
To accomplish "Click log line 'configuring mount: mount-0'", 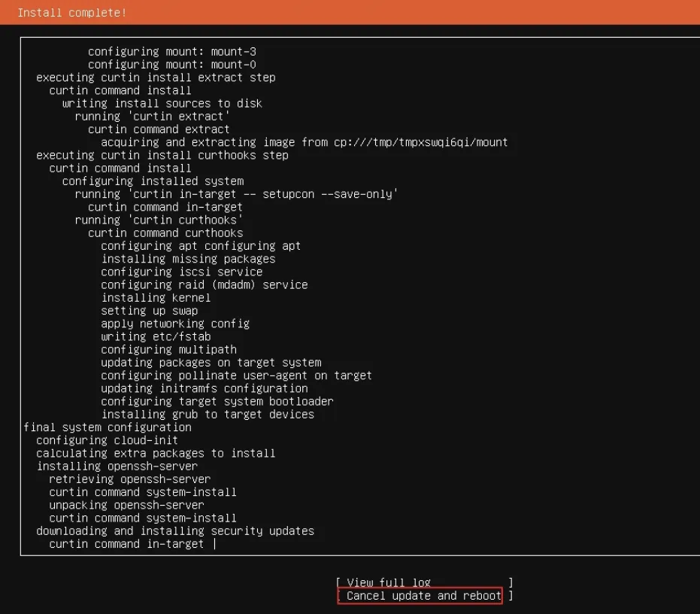I will (172, 65).
